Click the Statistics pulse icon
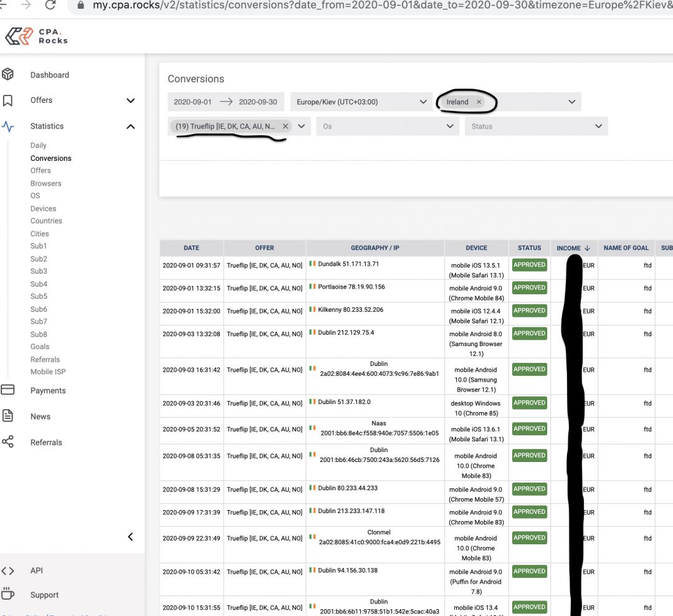Viewport: 673px width, 616px height. tap(7, 127)
